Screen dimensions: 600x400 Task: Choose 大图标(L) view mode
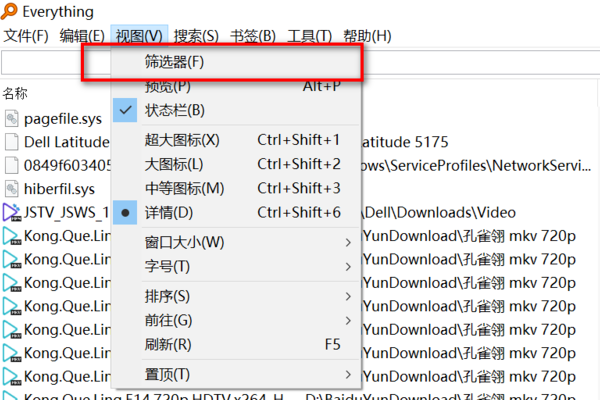pyautogui.click(x=236, y=164)
